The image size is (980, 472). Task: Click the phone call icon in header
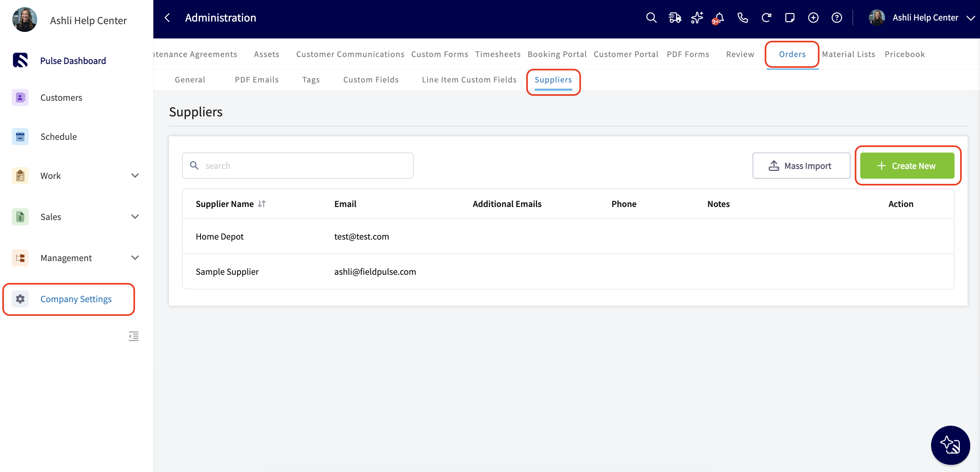743,18
